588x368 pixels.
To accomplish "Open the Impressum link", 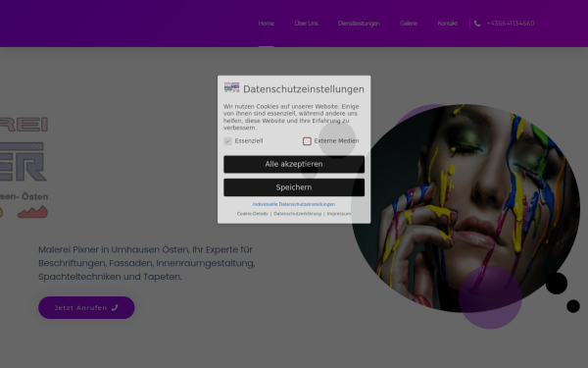I will coord(339,214).
